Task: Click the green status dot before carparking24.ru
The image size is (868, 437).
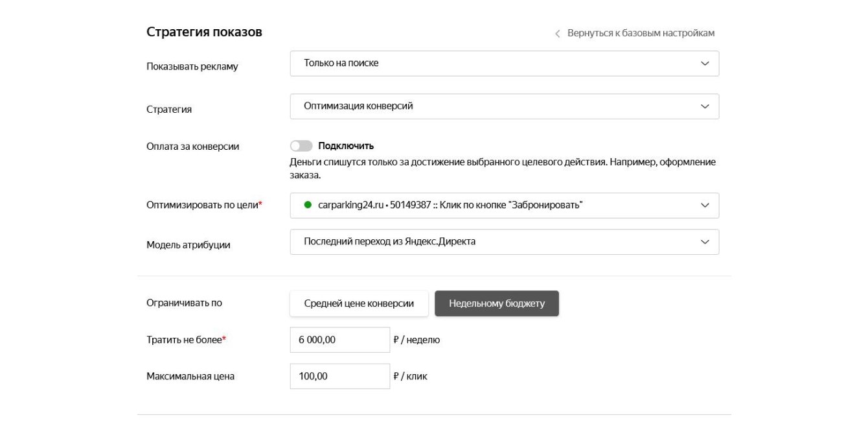Action: [308, 205]
